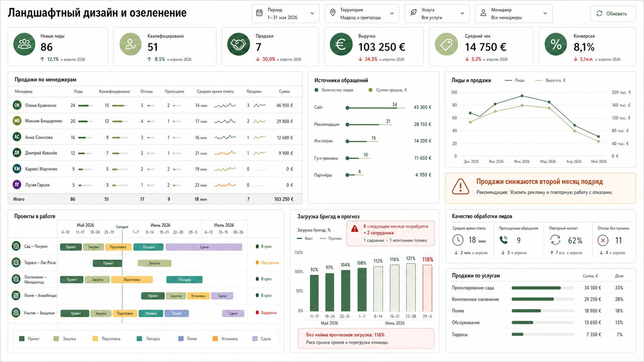Click the clock average response time icon
The height and width of the screenshot is (362, 644).
458,240
